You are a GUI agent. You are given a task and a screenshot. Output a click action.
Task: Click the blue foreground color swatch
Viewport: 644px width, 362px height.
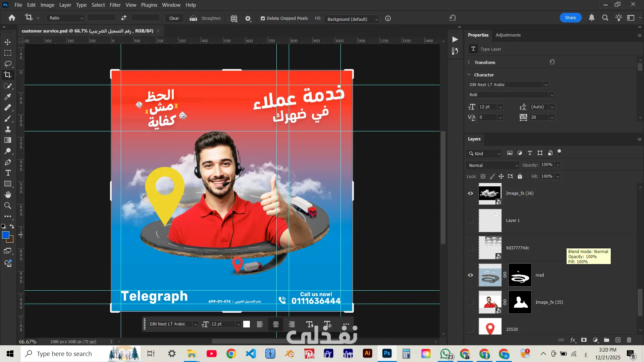click(x=5, y=235)
